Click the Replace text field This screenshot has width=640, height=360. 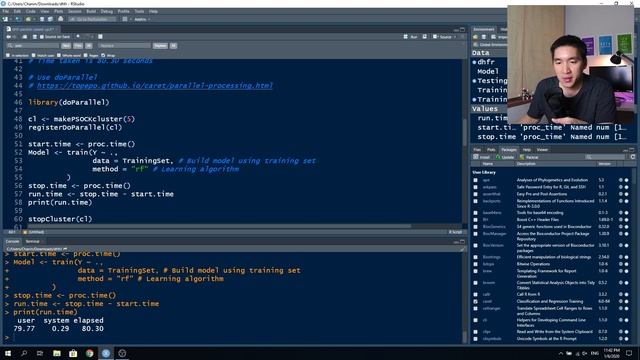124,46
